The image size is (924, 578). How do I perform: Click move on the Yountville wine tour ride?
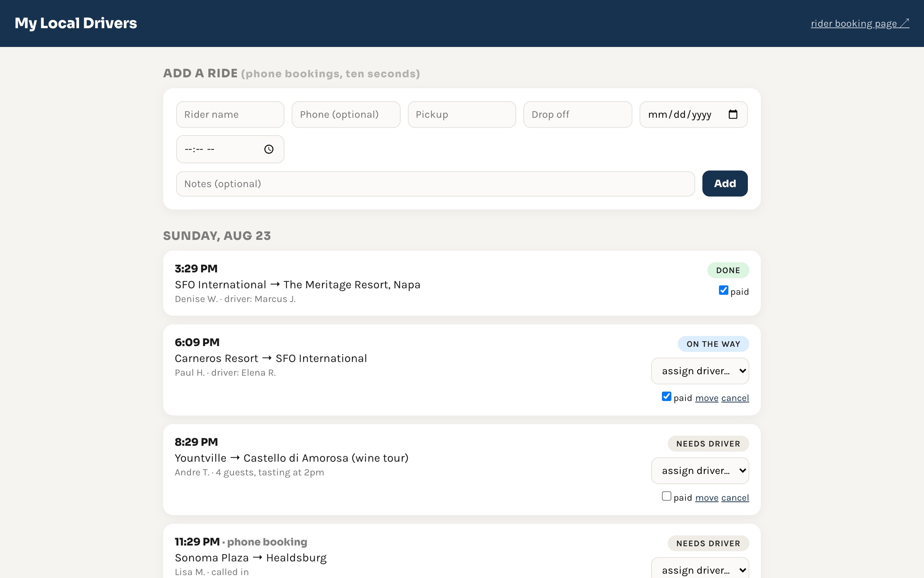click(707, 498)
